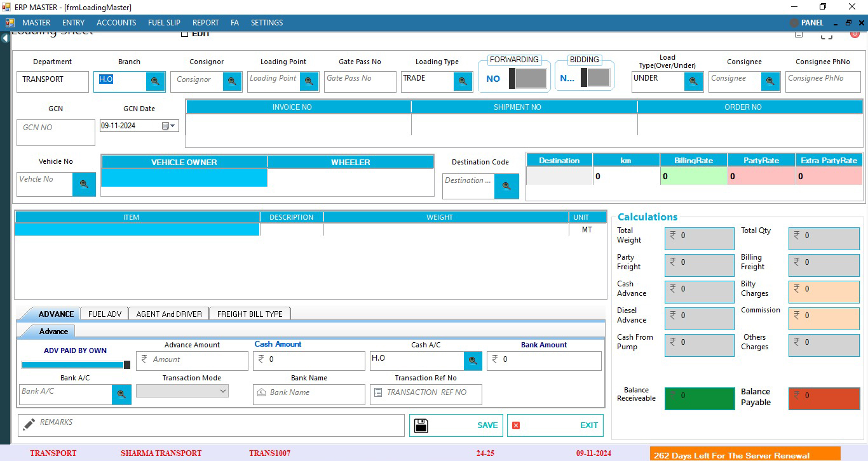This screenshot has height=461, width=868.
Task: Click the Gate Pass No field
Action: coord(360,82)
